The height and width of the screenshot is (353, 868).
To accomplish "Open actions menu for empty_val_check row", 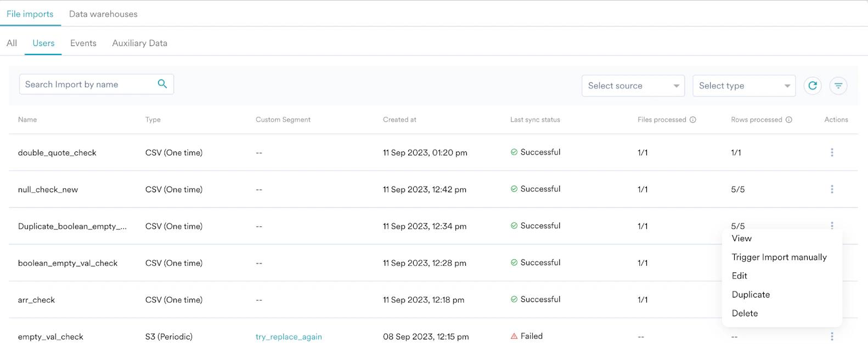I will (832, 337).
